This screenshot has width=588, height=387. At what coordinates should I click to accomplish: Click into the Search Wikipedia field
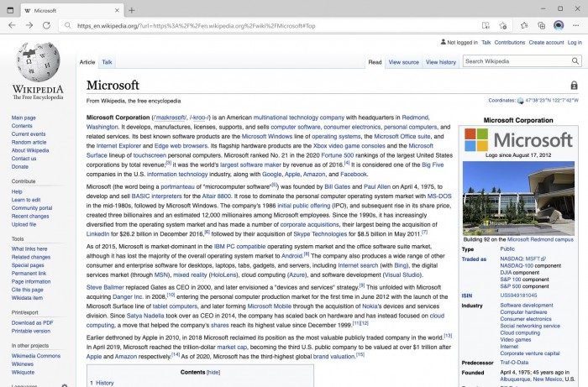(516, 61)
